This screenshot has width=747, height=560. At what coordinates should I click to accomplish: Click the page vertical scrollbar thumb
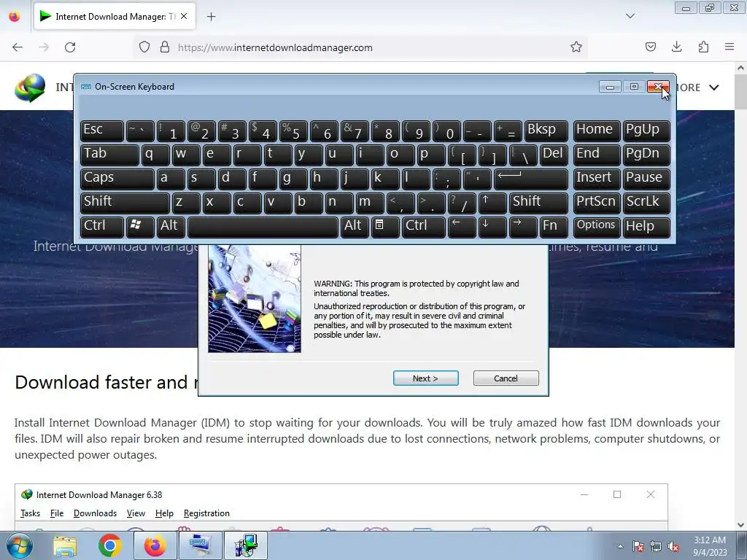click(x=741, y=91)
